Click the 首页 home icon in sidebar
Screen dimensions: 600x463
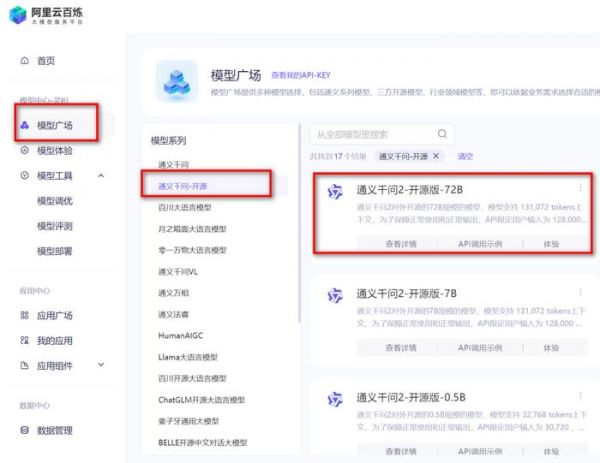point(25,61)
